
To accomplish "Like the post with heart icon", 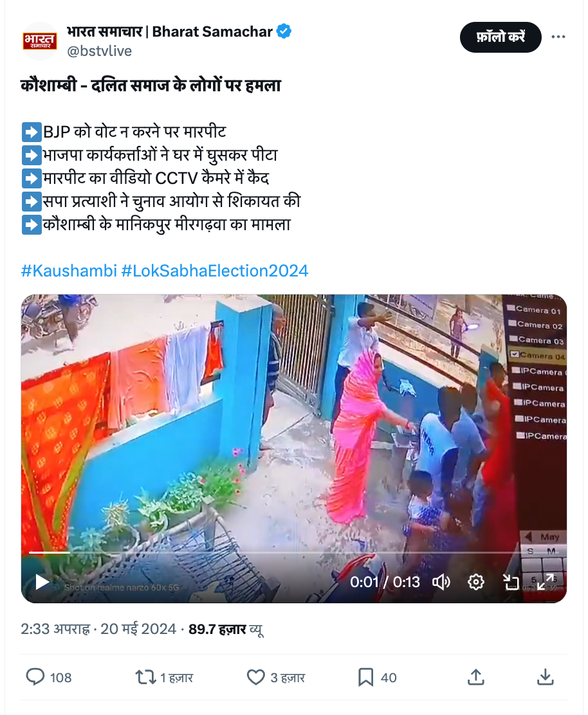I will pos(255,677).
